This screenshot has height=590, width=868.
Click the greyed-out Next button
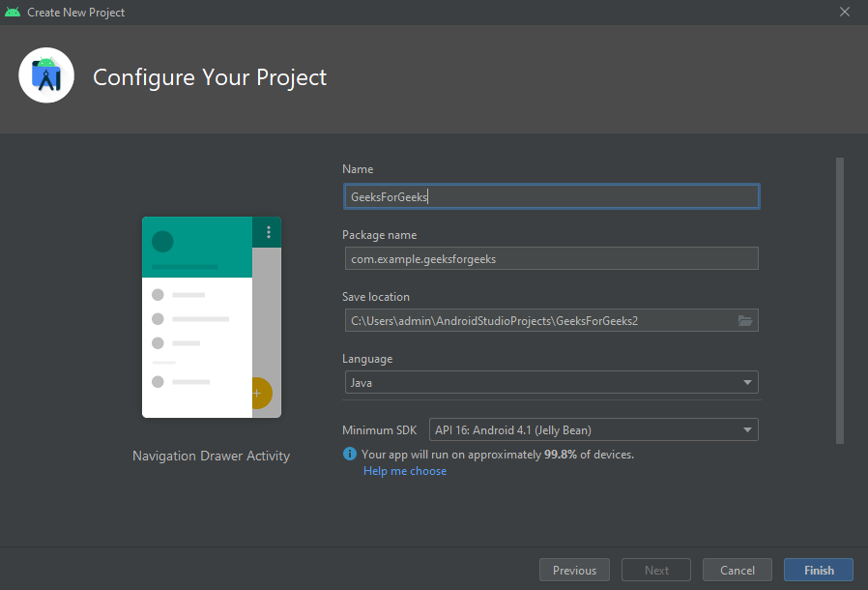coord(656,570)
